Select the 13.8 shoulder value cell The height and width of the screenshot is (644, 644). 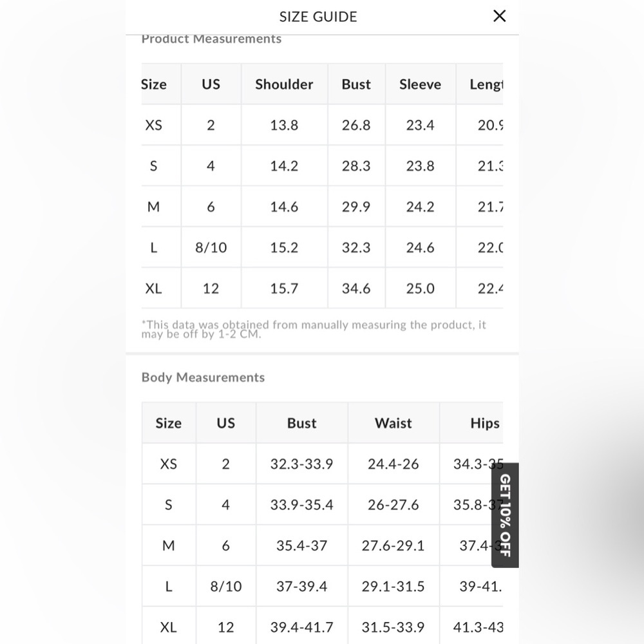(284, 125)
